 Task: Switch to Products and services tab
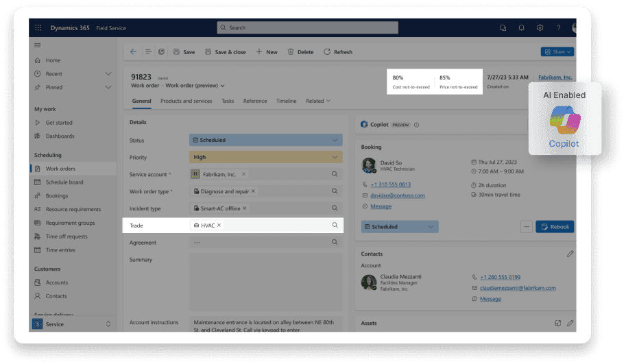click(x=186, y=101)
